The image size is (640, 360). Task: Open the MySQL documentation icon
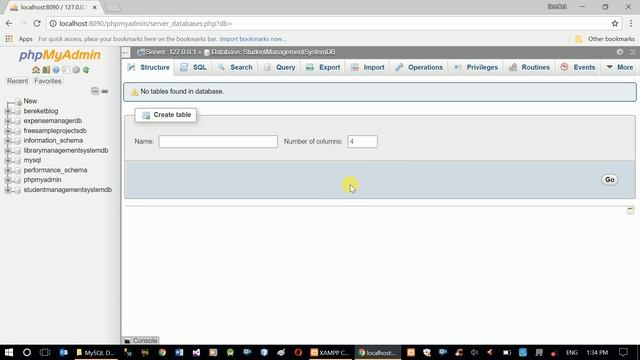(x=66, y=70)
